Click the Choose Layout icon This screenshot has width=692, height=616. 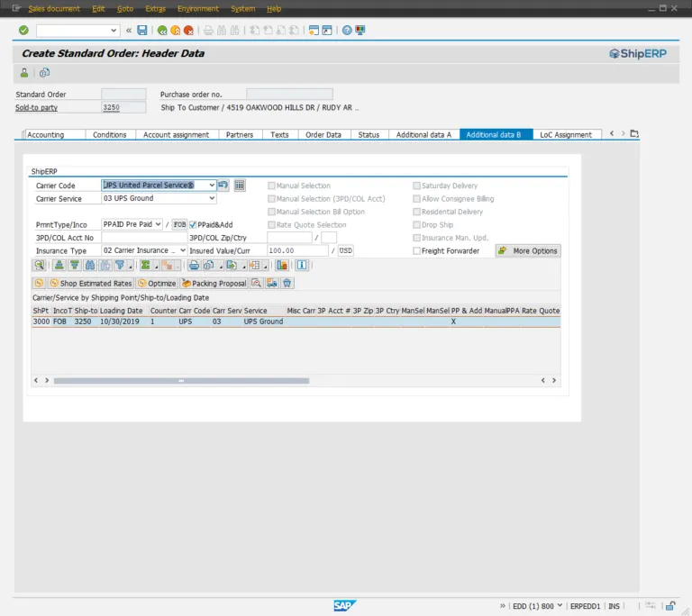tap(255, 265)
